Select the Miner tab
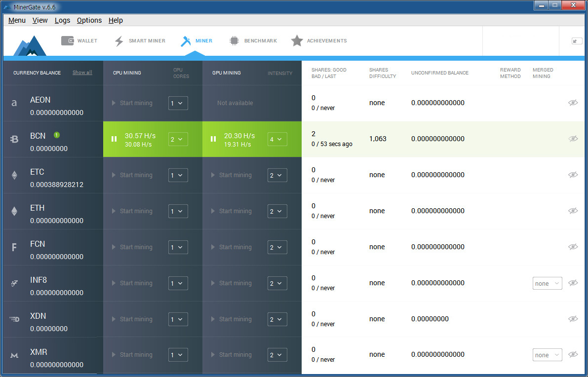The height and width of the screenshot is (377, 588). pos(196,41)
